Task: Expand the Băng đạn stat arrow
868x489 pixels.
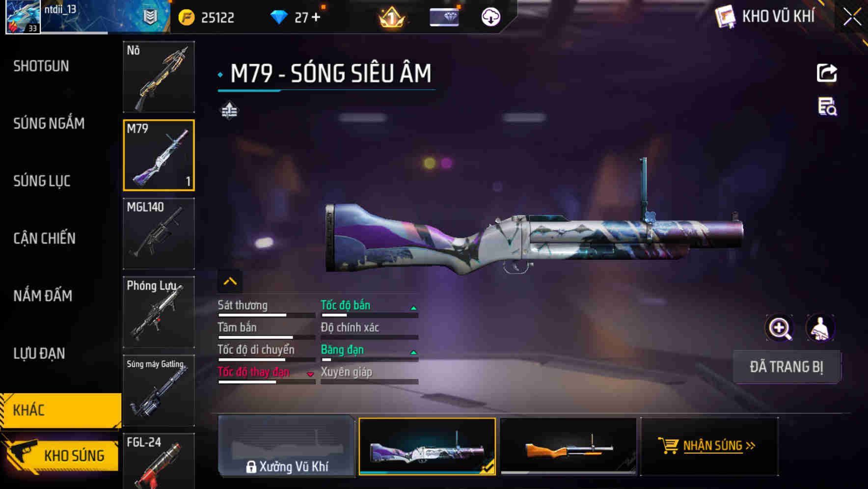Action: [x=413, y=352]
